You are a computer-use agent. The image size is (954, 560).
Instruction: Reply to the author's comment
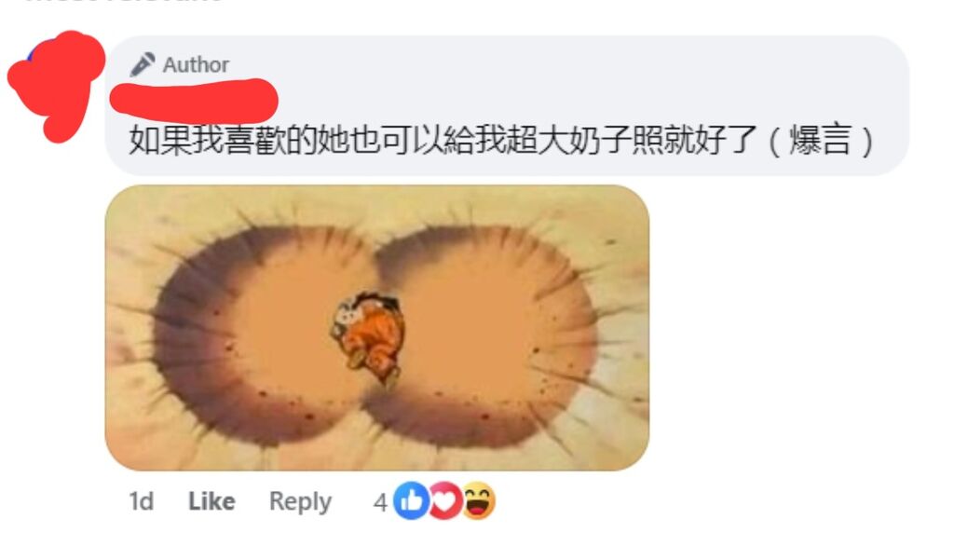[301, 502]
